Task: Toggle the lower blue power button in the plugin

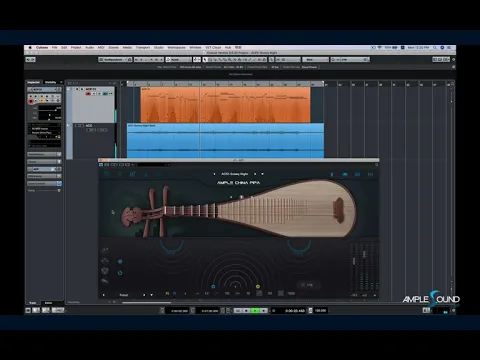Action: coord(120,273)
